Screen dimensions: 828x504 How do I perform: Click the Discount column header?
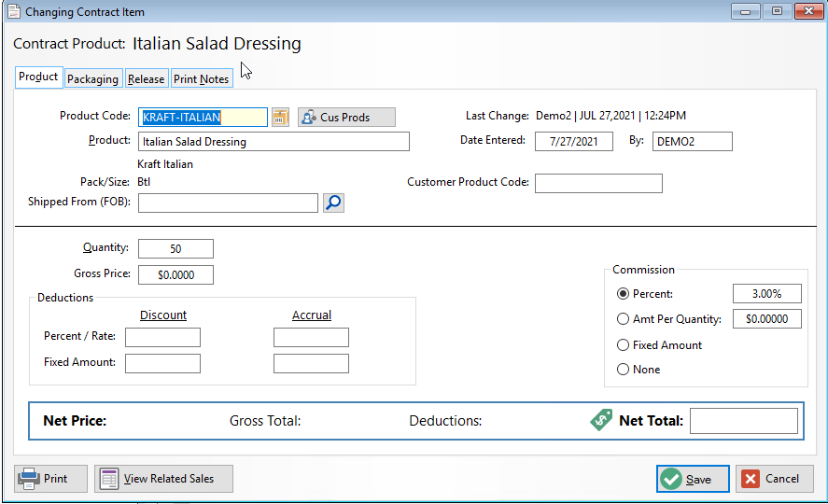(163, 315)
